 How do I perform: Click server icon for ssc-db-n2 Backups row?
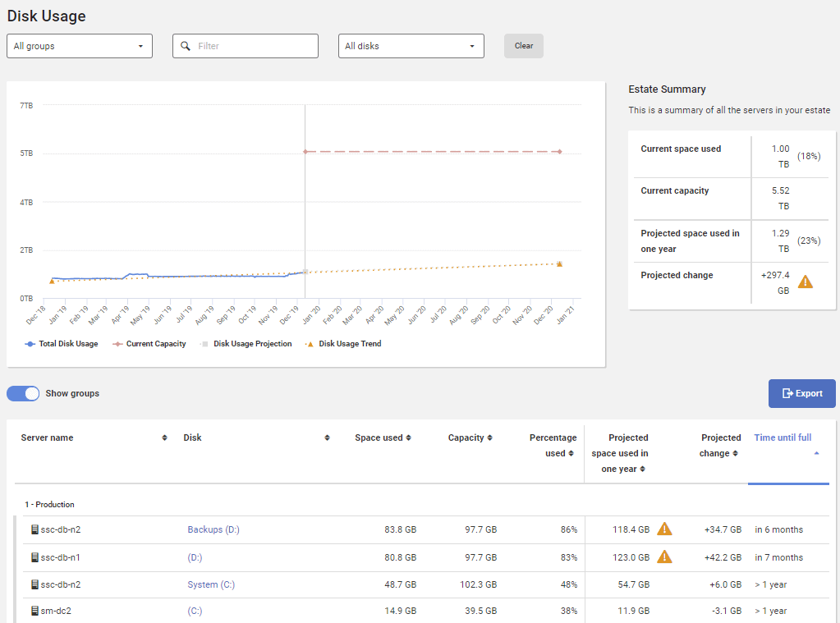(x=34, y=529)
